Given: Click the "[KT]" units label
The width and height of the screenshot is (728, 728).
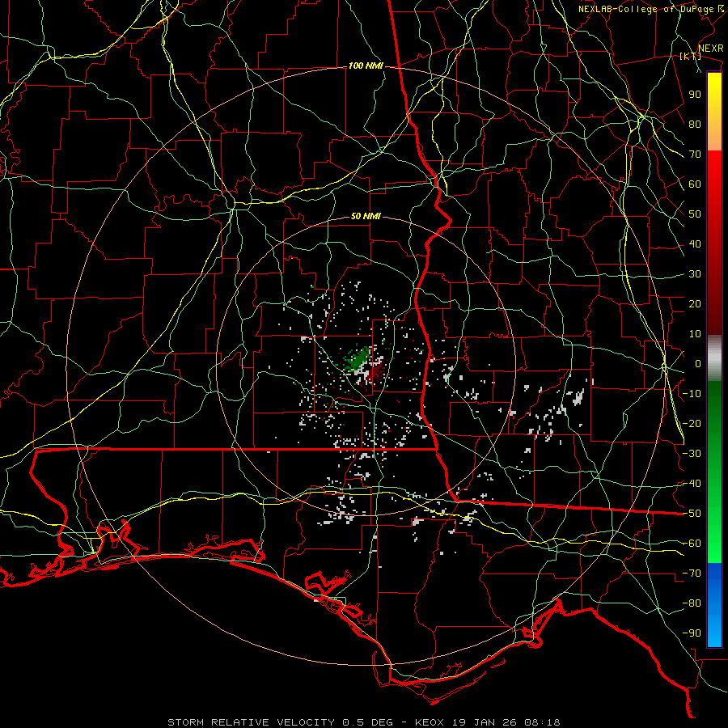Looking at the screenshot, I should pos(691,56).
